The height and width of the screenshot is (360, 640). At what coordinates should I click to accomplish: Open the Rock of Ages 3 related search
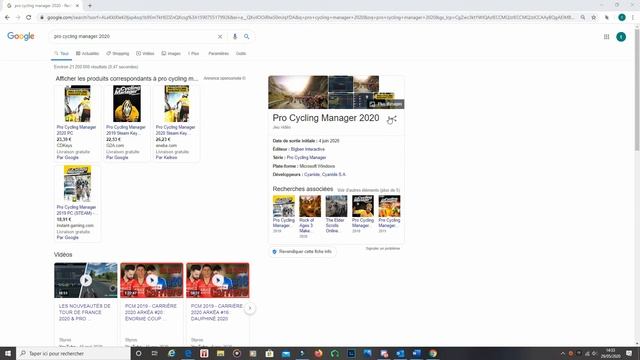pos(310,216)
